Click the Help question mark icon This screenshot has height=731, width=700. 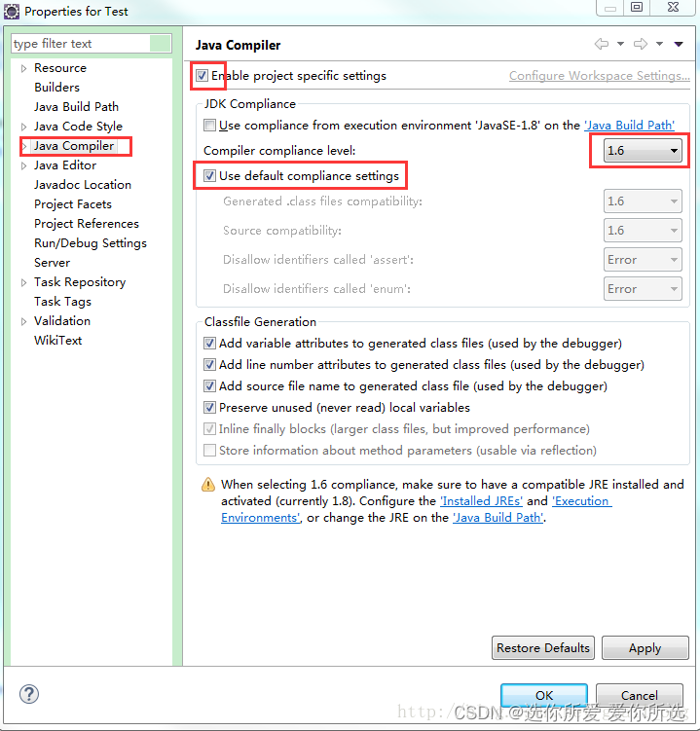29,694
